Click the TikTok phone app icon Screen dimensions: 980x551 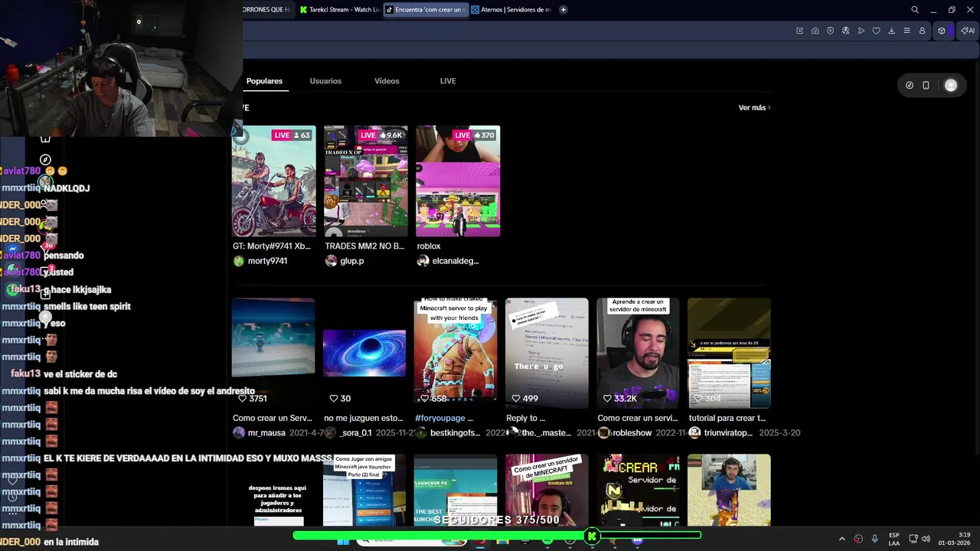(926, 86)
